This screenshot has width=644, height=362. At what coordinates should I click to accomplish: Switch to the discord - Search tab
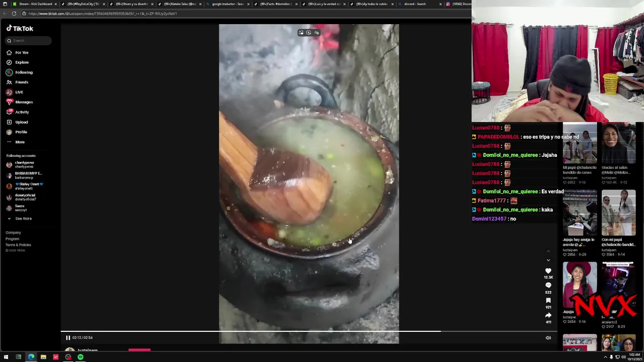tap(420, 4)
